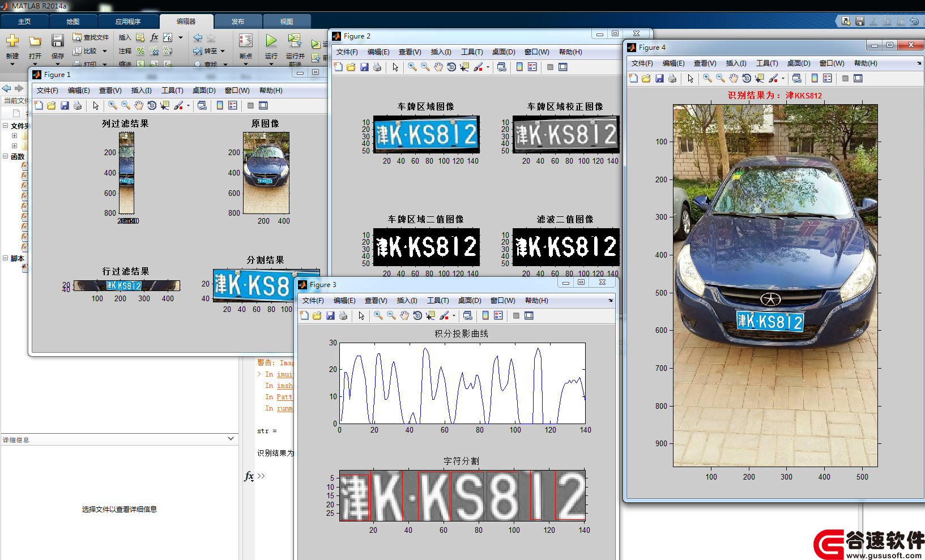
Task: Select Rotate 3D tool in Figure 4
Action: pos(747,79)
